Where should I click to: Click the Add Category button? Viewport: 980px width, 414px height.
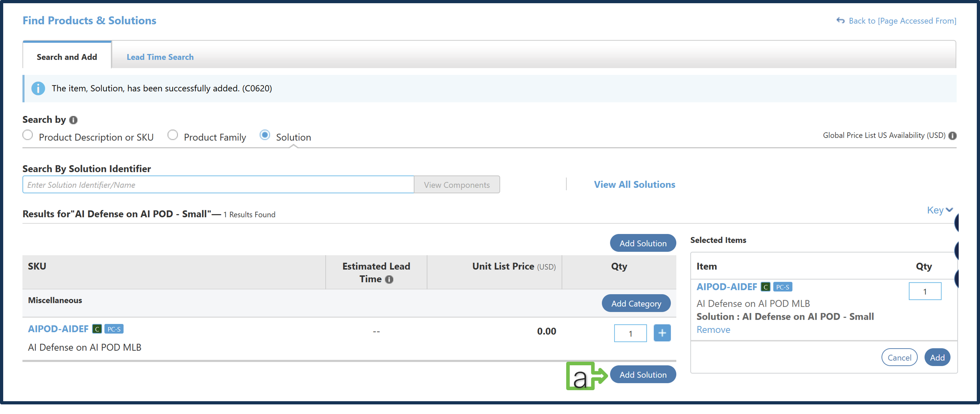tap(636, 303)
